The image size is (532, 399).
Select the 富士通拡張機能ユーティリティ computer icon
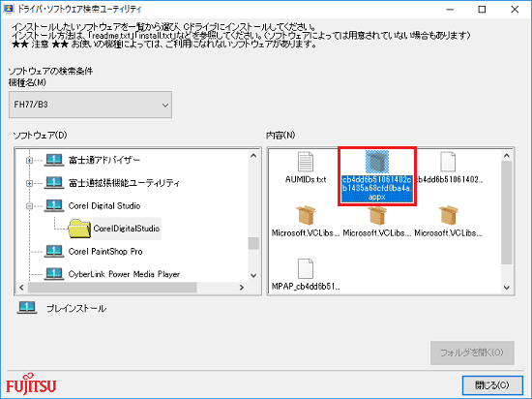[54, 183]
